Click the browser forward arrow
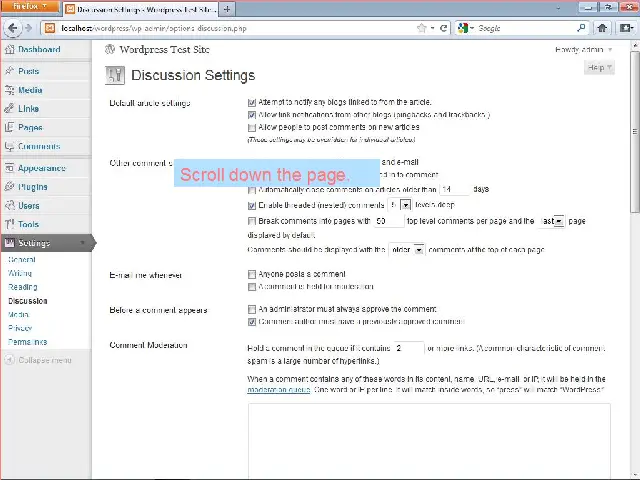The image size is (640, 480). [28, 28]
